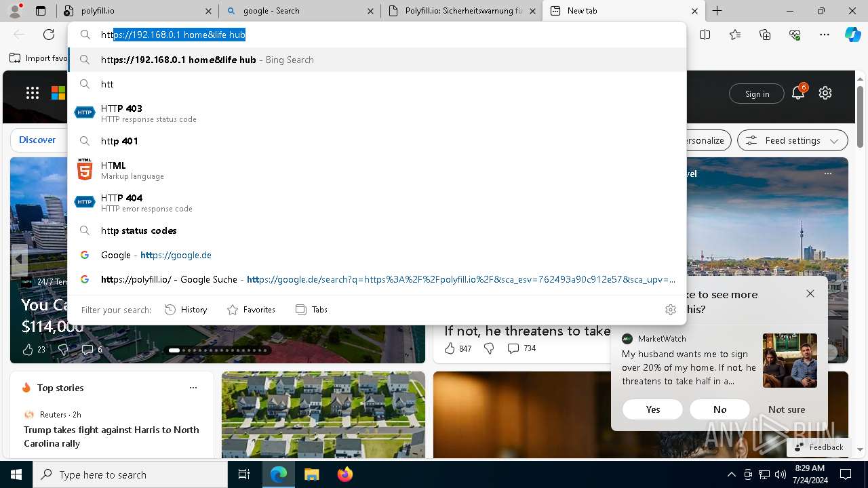
Task: Close the polyfill.io tab
Action: (x=208, y=11)
